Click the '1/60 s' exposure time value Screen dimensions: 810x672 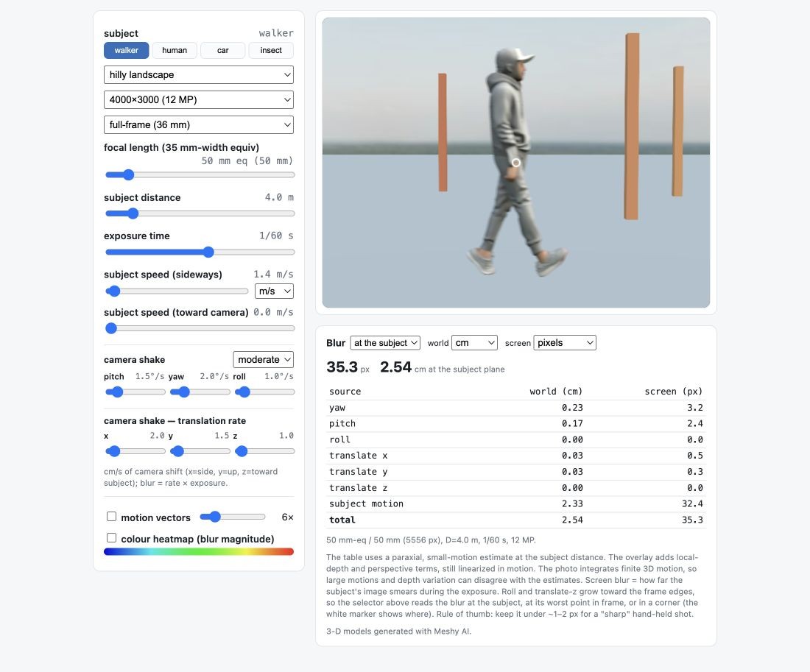(x=276, y=236)
